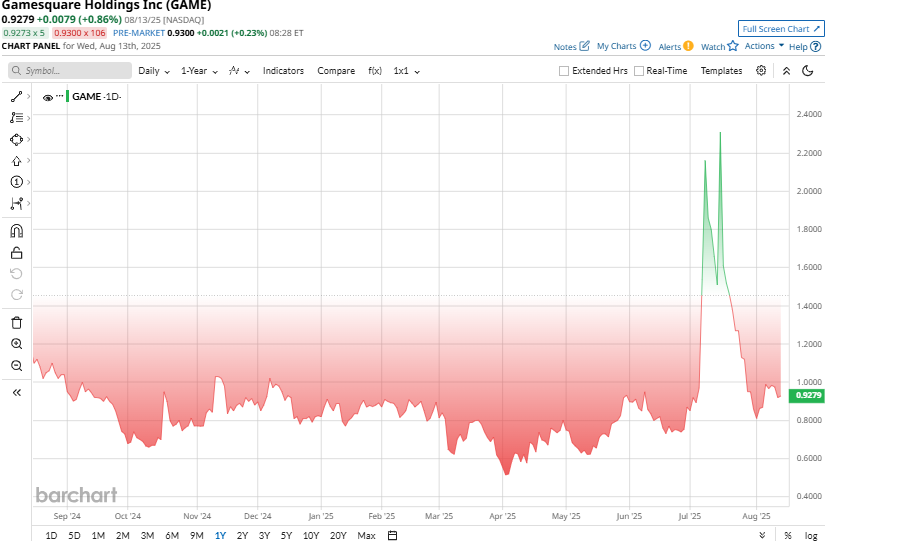This screenshot has width=919, height=541.
Task: Open the chart type dropdown
Action: coord(239,71)
